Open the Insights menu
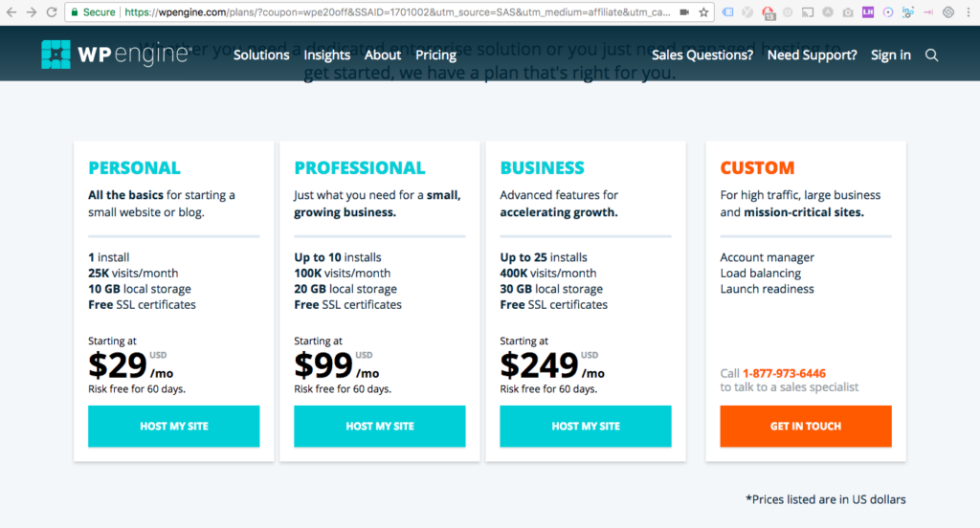The height and width of the screenshot is (528, 980). [x=327, y=55]
